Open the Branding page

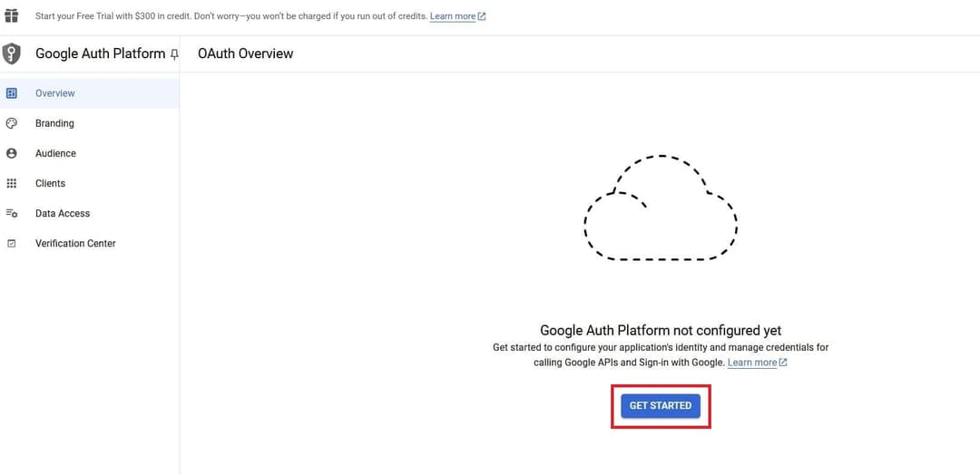tap(54, 123)
